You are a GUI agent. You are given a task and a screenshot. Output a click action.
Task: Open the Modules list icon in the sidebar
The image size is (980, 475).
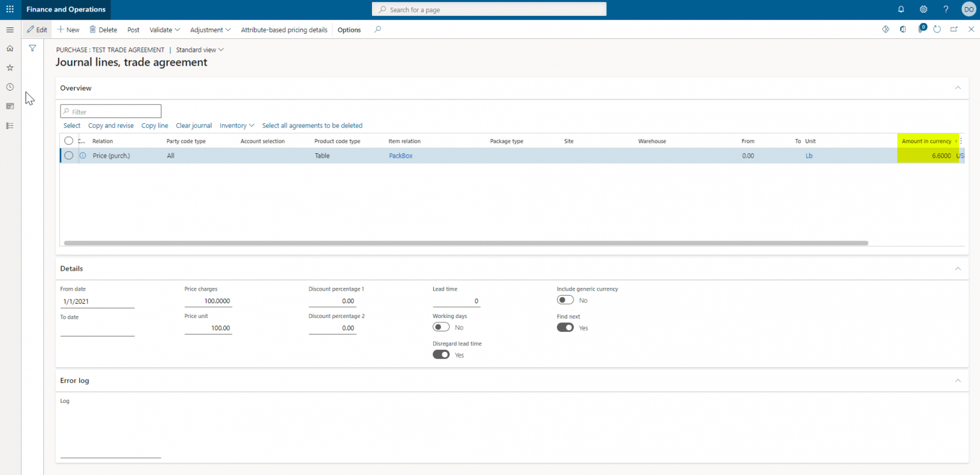[x=10, y=125]
